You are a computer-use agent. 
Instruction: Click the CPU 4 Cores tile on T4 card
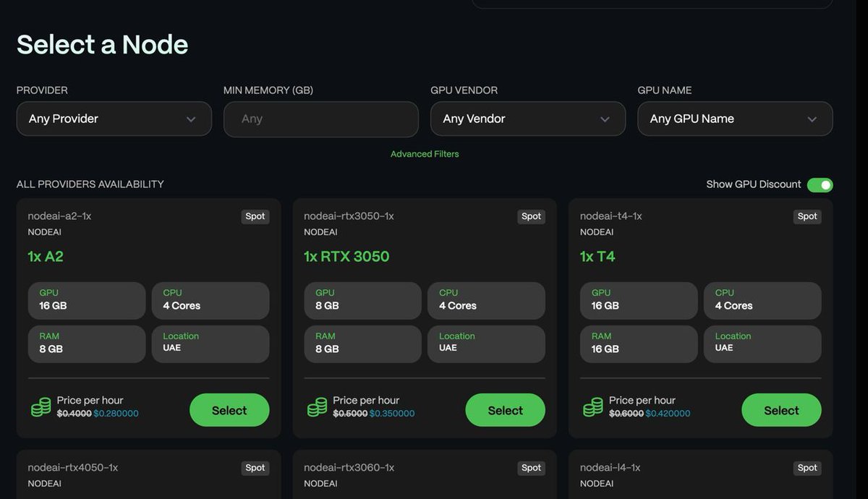pyautogui.click(x=762, y=300)
